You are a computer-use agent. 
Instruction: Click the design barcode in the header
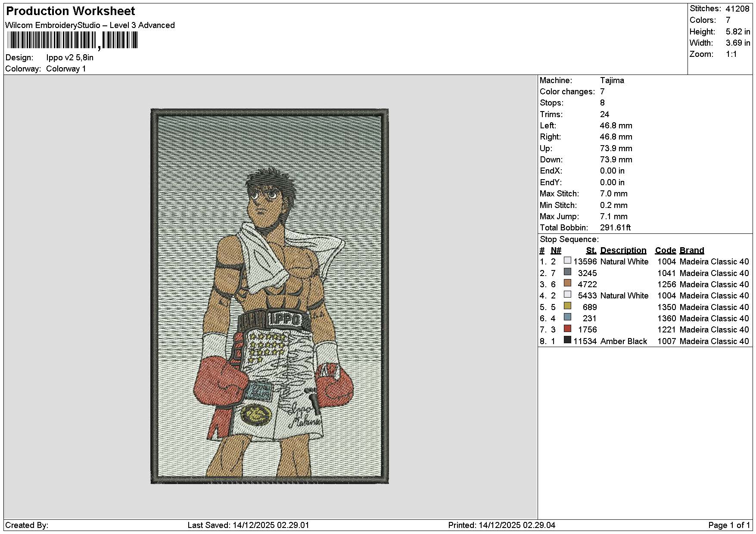(72, 41)
